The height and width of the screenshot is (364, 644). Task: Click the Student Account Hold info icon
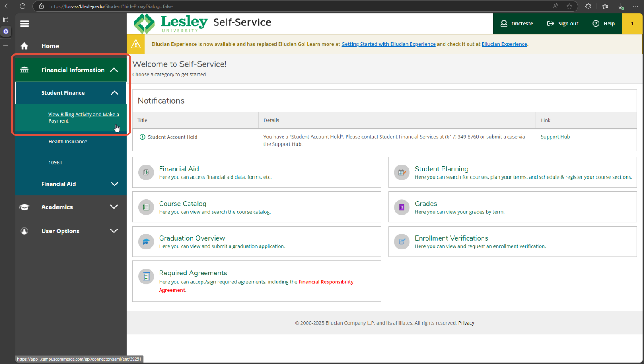[143, 137]
